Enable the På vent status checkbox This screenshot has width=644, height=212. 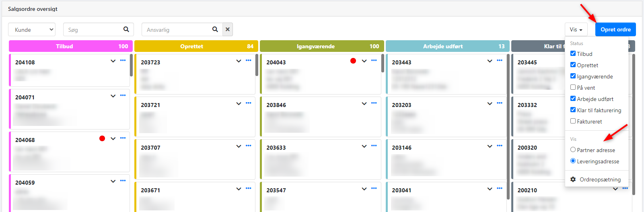tap(573, 87)
